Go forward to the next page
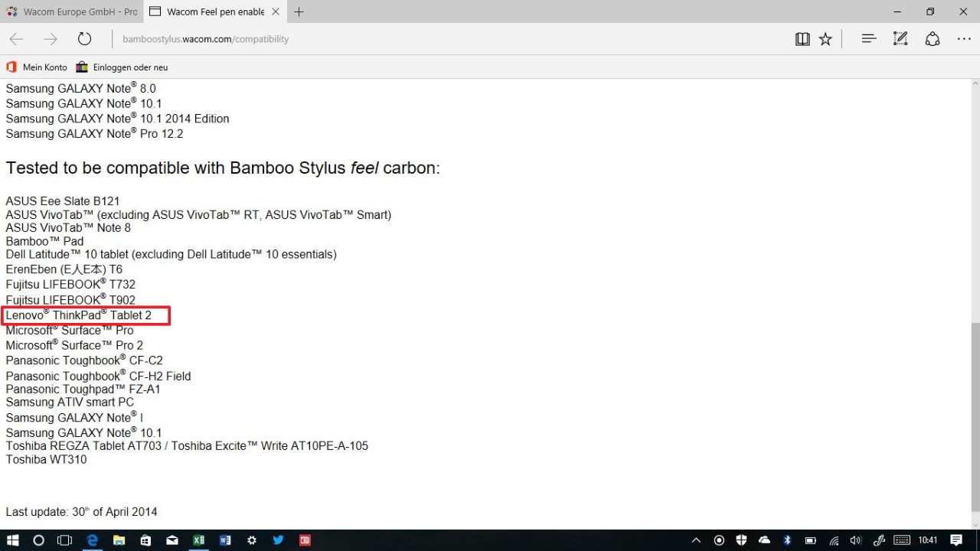980x551 pixels. coord(51,39)
